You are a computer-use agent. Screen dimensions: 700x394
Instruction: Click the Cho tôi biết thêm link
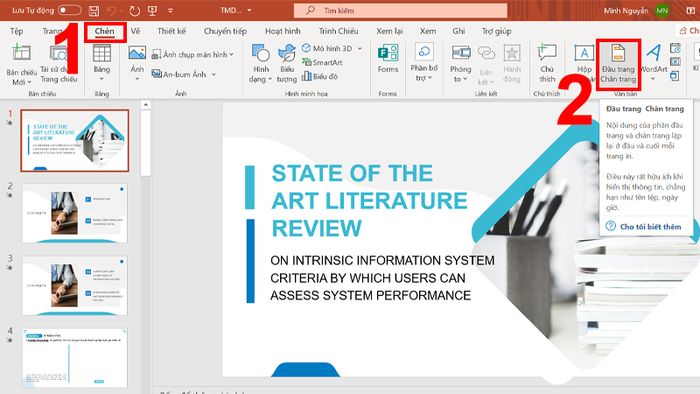point(650,227)
